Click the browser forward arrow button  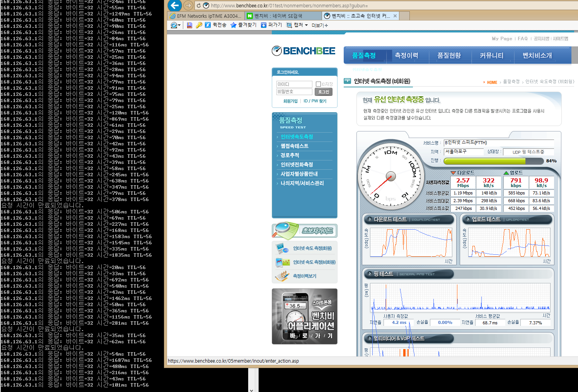(188, 5)
